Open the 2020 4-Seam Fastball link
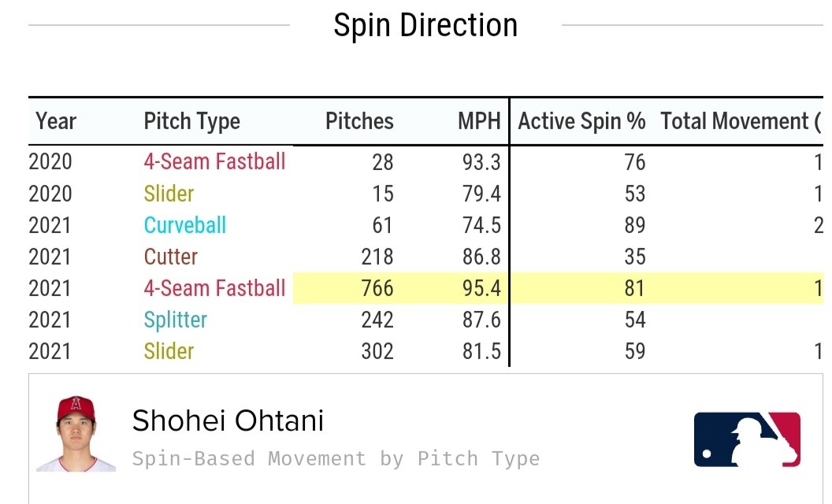 214,161
